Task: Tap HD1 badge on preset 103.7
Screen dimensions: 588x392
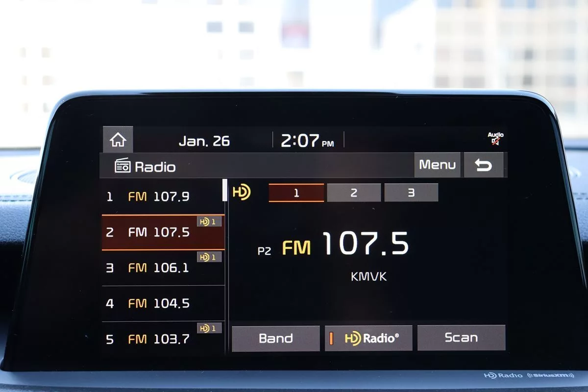Action: (x=209, y=328)
